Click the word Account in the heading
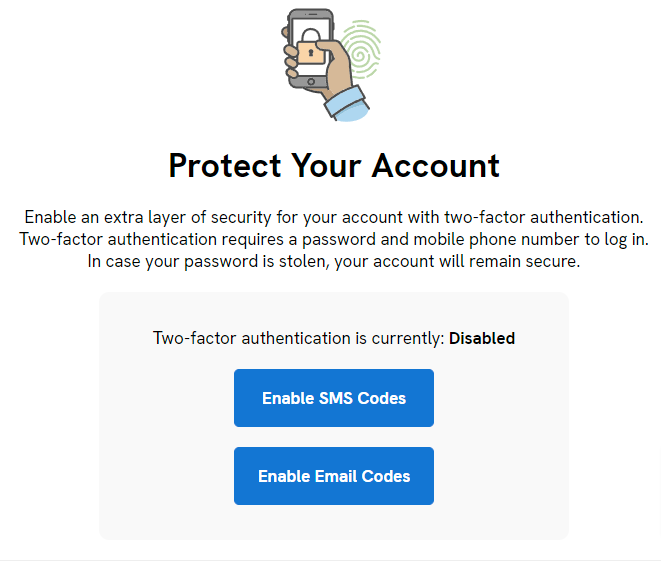Image resolution: width=661 pixels, height=563 pixels. click(435, 165)
